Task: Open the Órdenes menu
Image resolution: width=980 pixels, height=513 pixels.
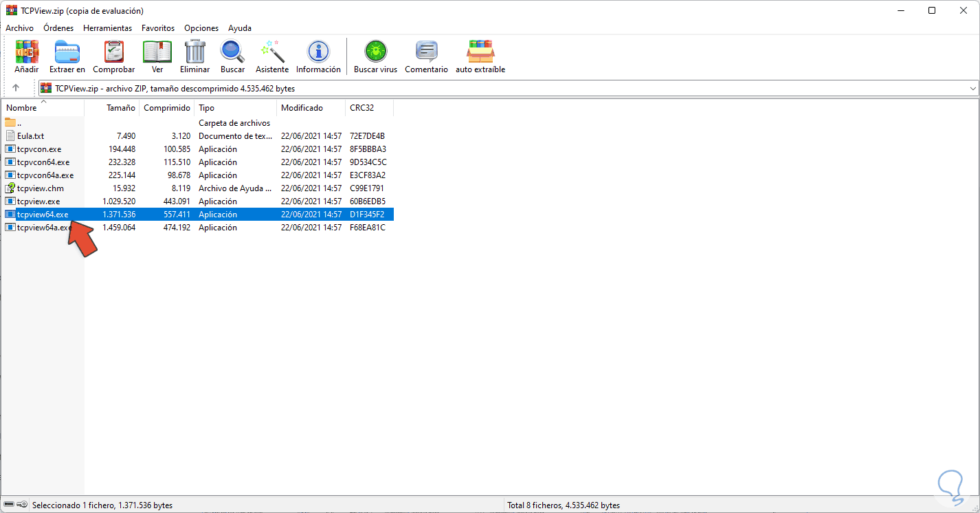Action: (x=58, y=28)
